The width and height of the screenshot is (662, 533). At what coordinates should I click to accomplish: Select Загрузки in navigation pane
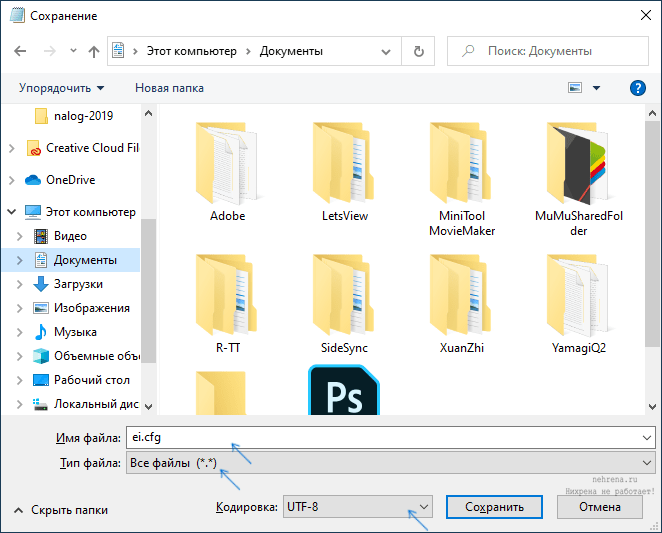68,284
